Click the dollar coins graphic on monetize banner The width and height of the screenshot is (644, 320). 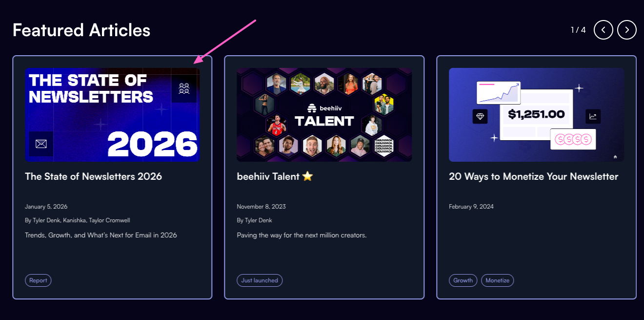pyautogui.click(x=573, y=139)
